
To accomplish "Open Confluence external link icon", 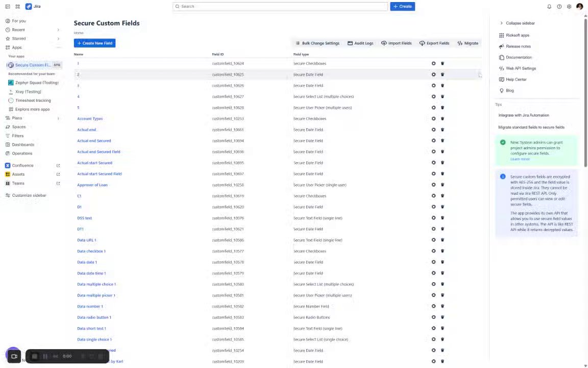I will coord(58,166).
